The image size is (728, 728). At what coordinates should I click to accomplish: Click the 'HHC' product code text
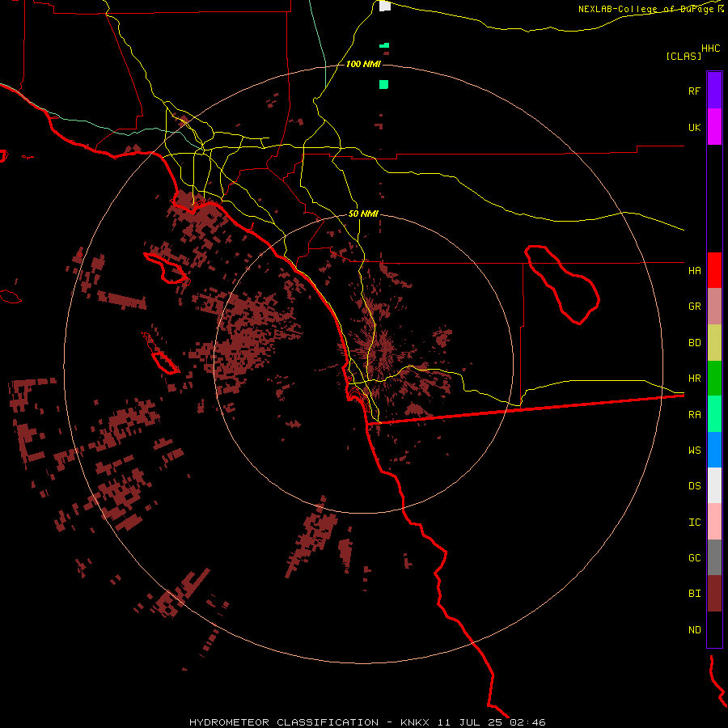tap(710, 49)
